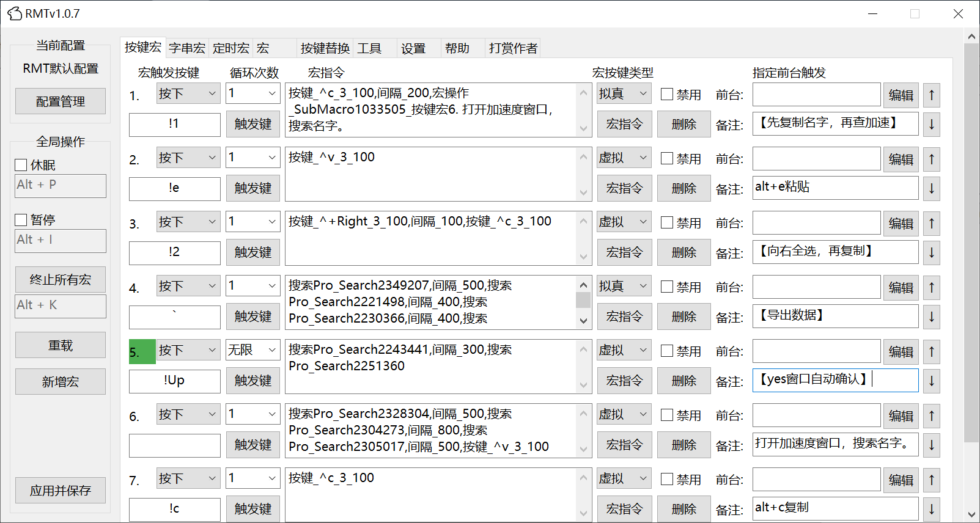Move macro 1 up with arrow
The image size is (980, 523).
(x=931, y=95)
